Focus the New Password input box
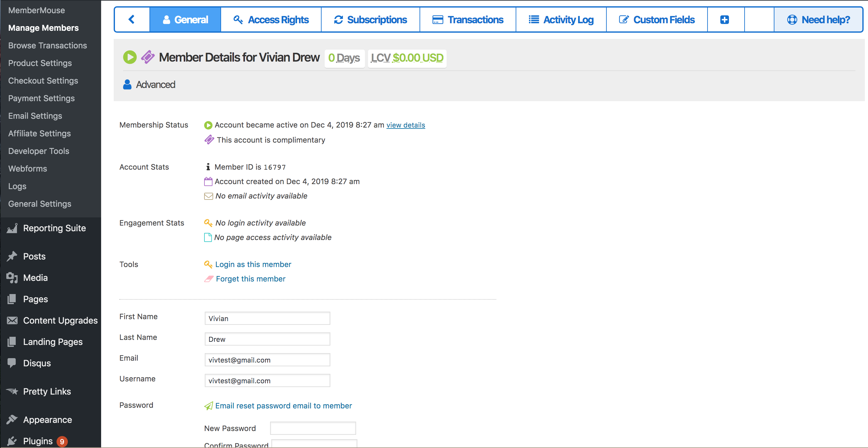 coord(313,428)
